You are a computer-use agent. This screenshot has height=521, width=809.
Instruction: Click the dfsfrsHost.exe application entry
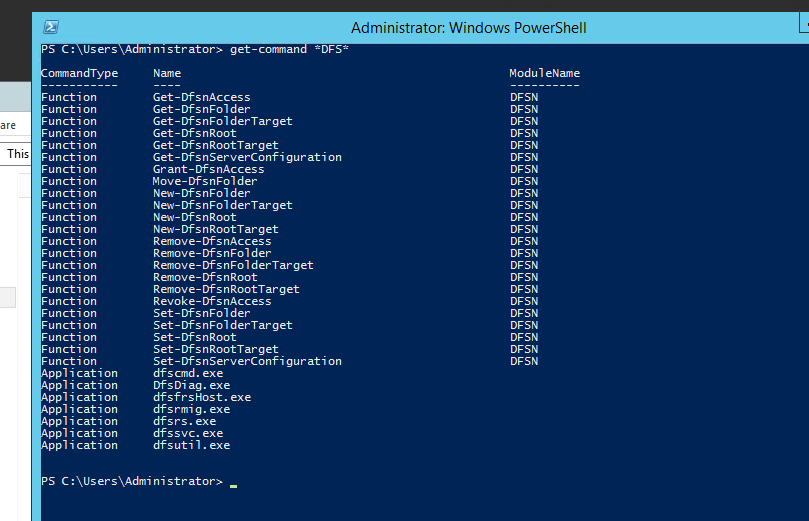[202, 397]
